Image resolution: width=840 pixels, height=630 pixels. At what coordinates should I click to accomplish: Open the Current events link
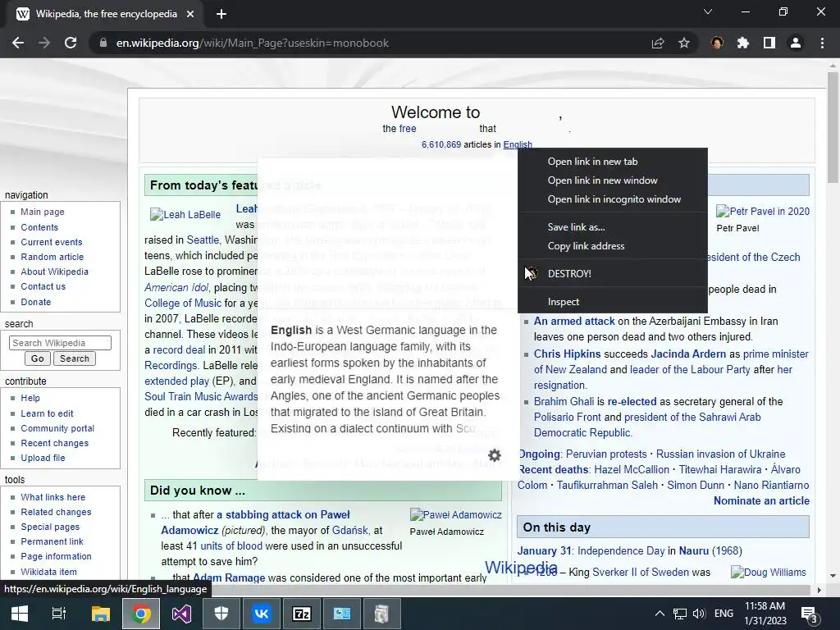coord(52,242)
